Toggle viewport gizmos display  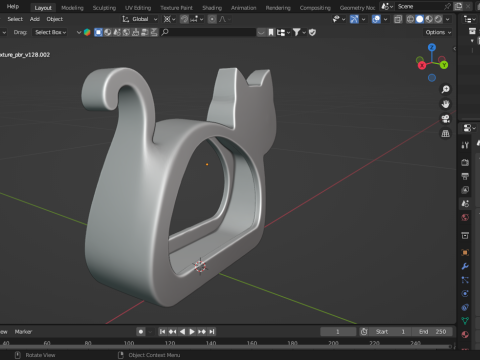click(354, 19)
